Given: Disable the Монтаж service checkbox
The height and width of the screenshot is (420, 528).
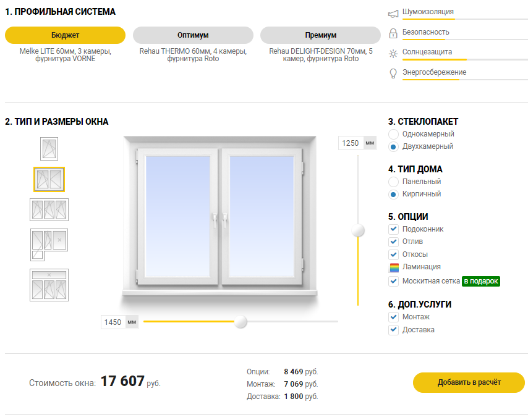Looking at the screenshot, I should (x=394, y=317).
